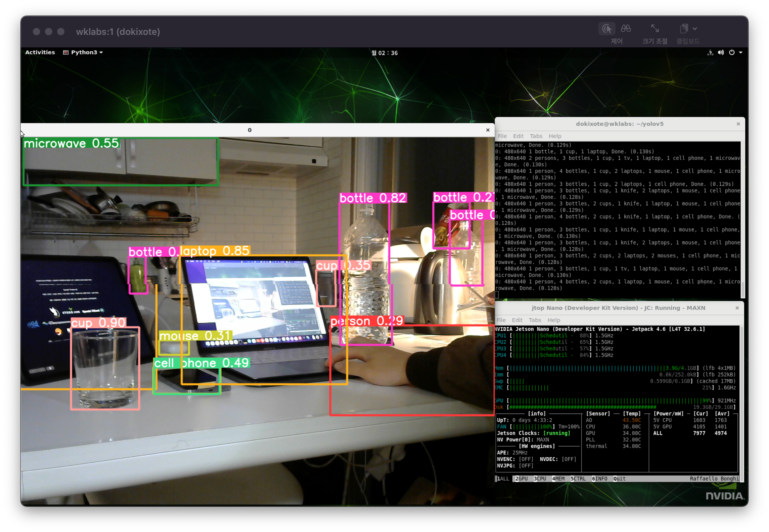Expand the clipboard dropdown chevron
This screenshot has height=532, width=769.
pos(695,29)
